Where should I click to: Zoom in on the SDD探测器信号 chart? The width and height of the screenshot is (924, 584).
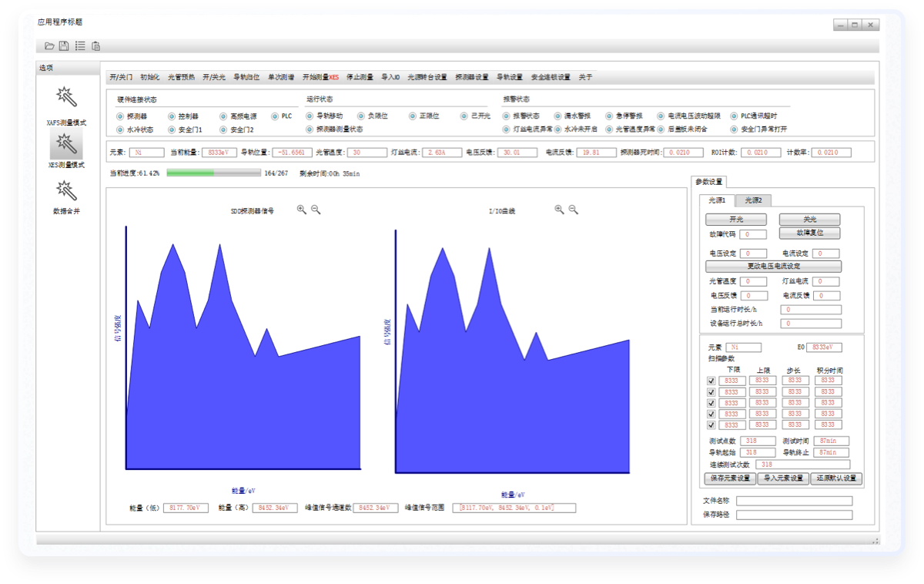[x=302, y=210]
